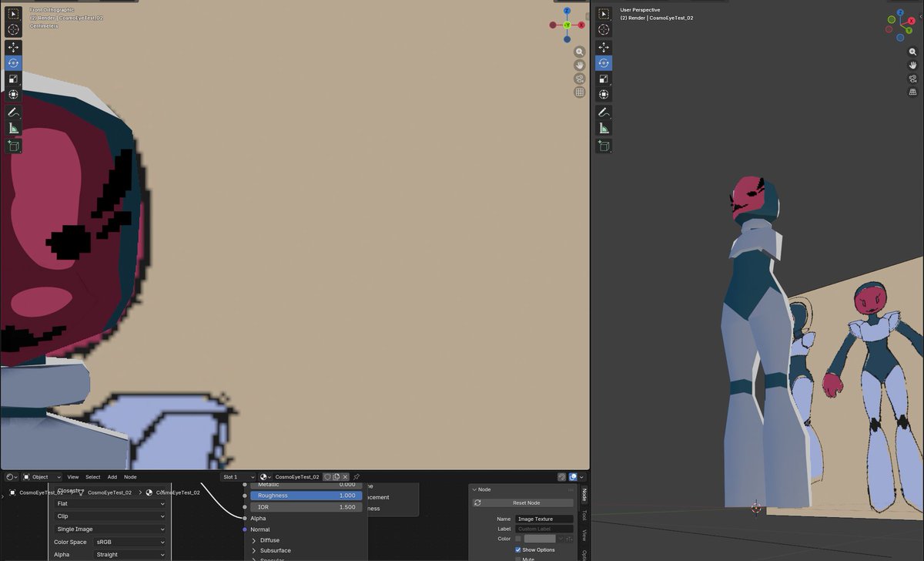
Task: Click the Reset Node refresh icon
Action: (x=477, y=502)
